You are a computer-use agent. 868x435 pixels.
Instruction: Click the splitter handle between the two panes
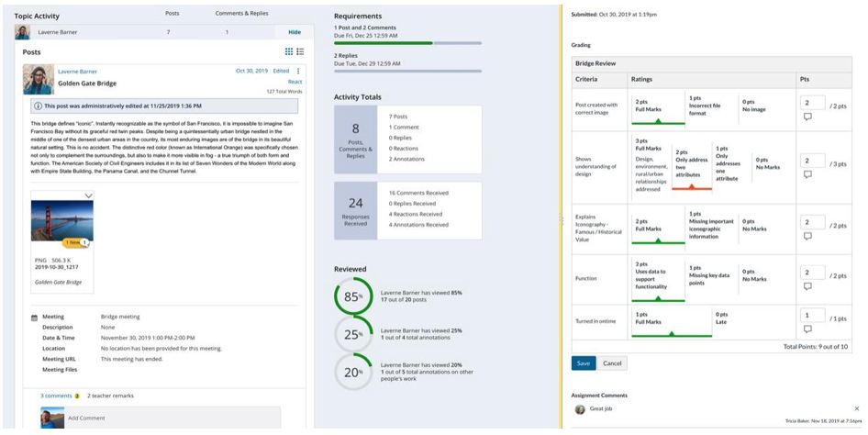pos(561,219)
